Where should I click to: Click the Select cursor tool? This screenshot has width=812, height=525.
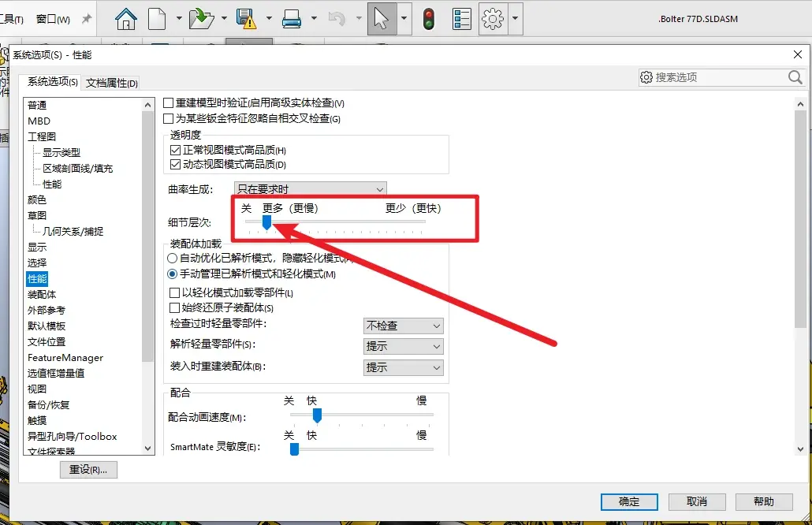click(382, 19)
